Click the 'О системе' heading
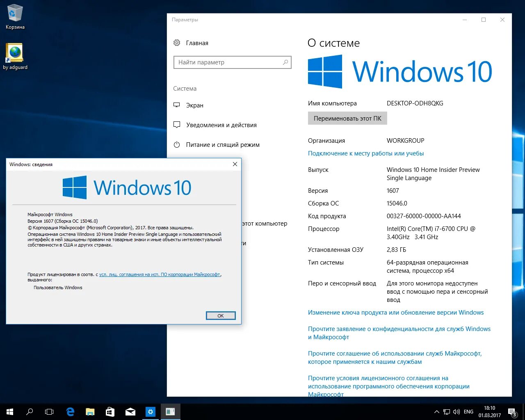The height and width of the screenshot is (420, 525). (334, 43)
